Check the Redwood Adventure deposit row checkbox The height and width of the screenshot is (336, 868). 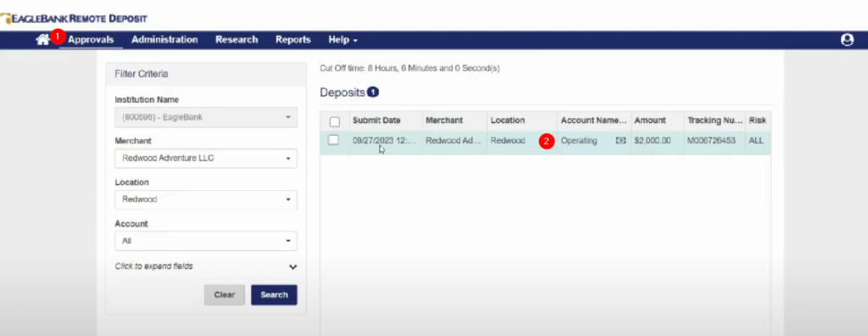coord(333,140)
